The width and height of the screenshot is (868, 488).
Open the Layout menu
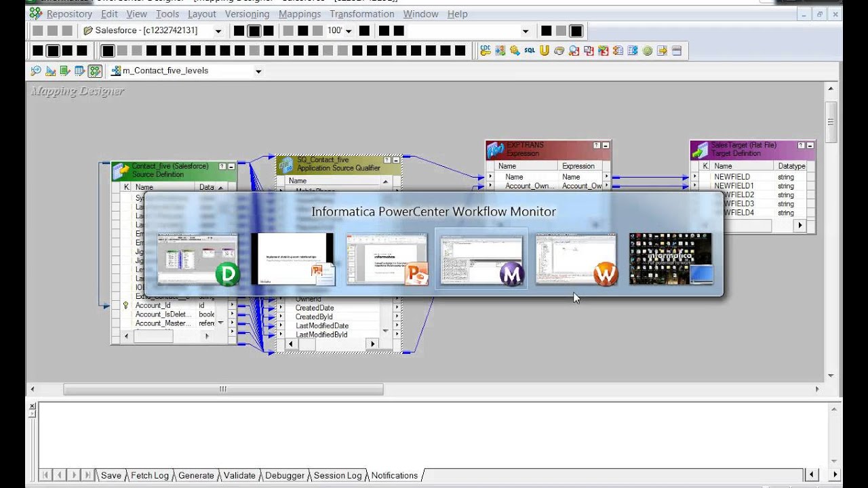[x=202, y=14]
